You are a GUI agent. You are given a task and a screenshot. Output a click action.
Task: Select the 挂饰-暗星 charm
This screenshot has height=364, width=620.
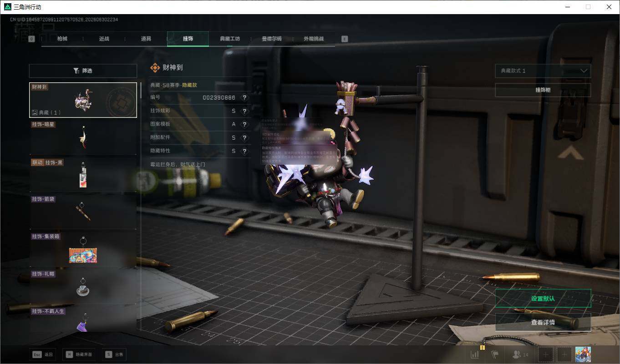click(83, 137)
